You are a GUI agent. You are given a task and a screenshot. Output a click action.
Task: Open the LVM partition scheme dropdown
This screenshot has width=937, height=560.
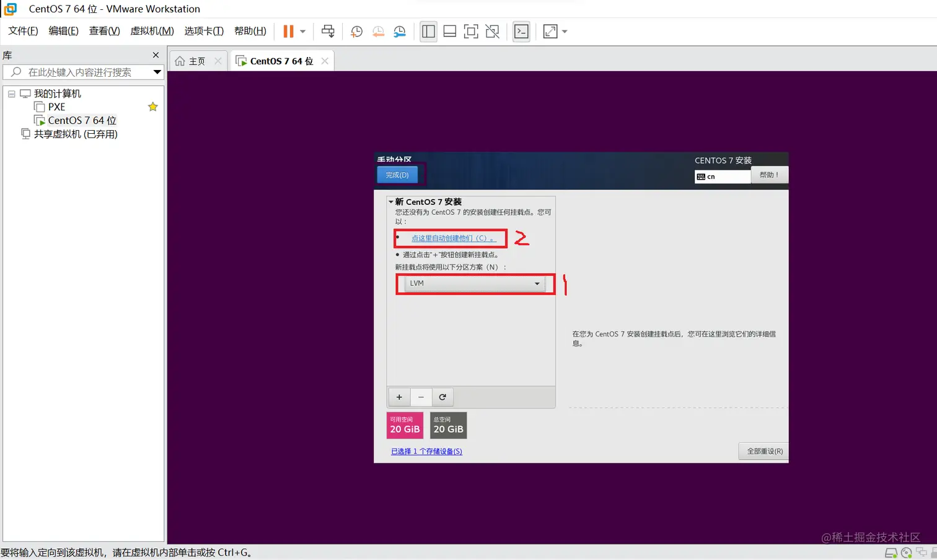tap(475, 283)
